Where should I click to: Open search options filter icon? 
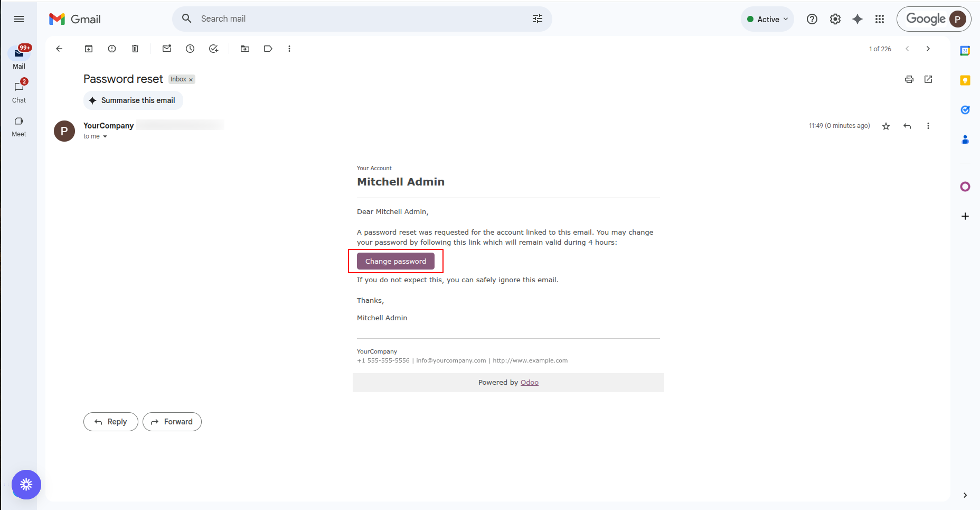[538, 19]
